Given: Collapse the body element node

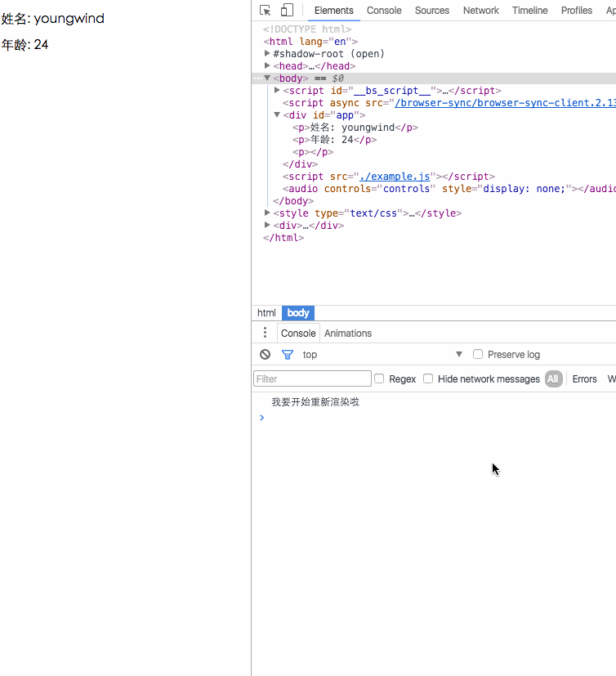Looking at the screenshot, I should [x=267, y=78].
